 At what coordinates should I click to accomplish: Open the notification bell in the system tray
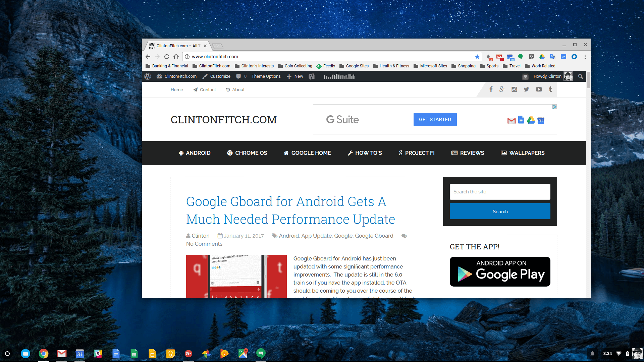[592, 353]
